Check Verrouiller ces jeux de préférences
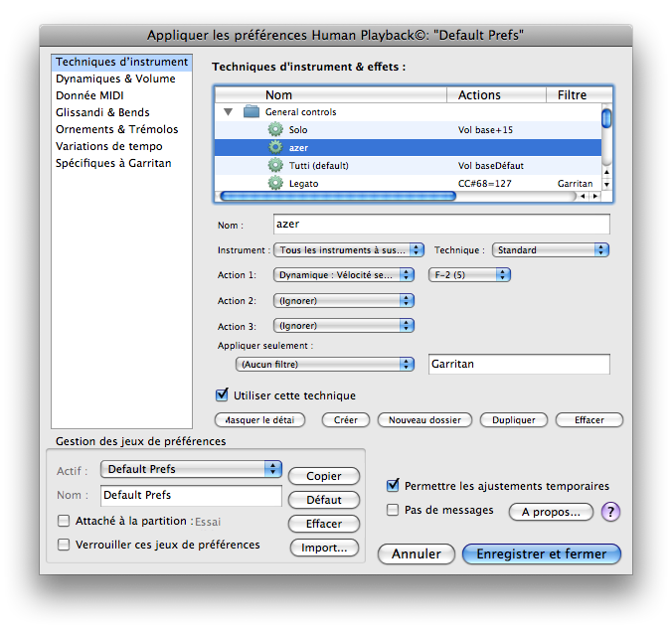This screenshot has height=629, width=672. click(x=65, y=545)
